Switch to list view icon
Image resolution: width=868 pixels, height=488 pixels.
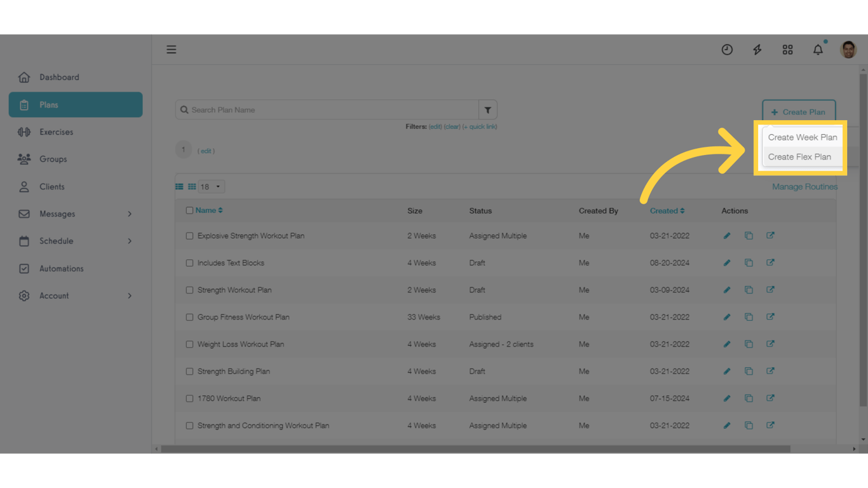179,187
